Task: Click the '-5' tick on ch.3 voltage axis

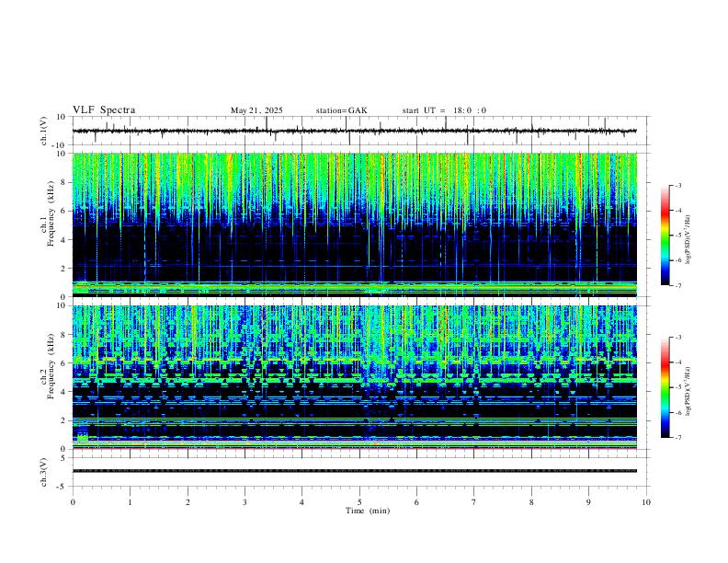Action: pyautogui.click(x=63, y=487)
